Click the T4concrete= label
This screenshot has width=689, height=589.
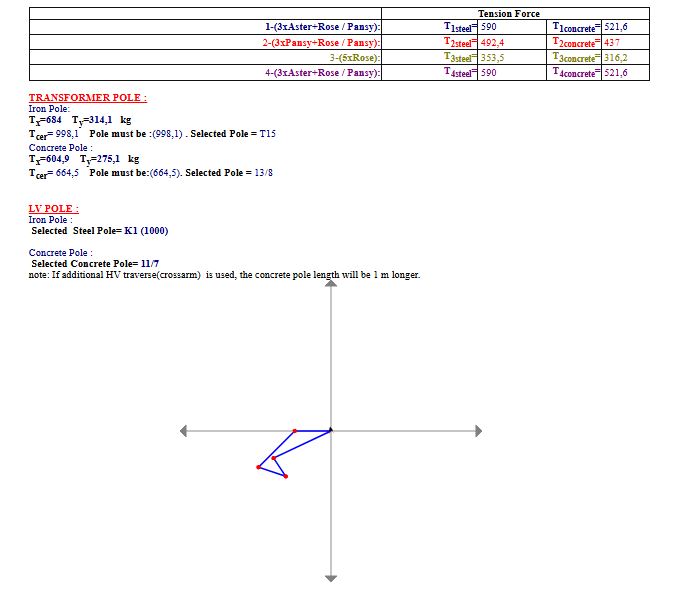(576, 73)
